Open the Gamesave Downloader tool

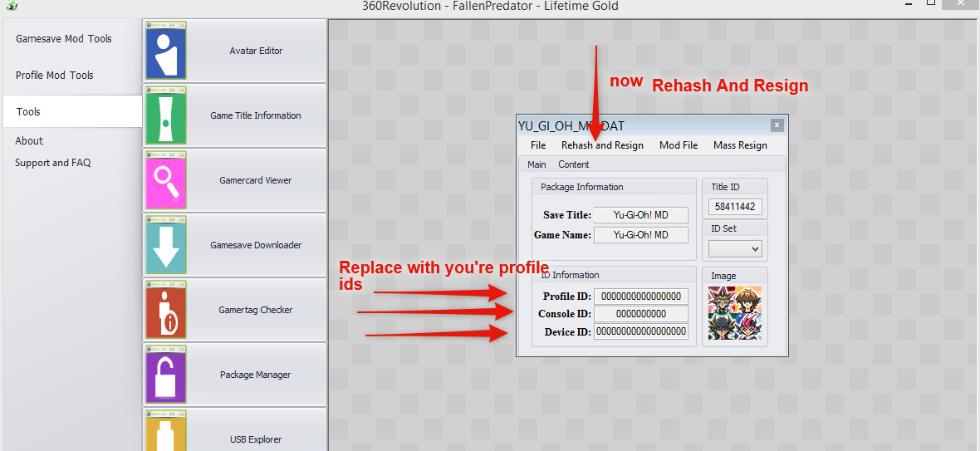pyautogui.click(x=234, y=245)
